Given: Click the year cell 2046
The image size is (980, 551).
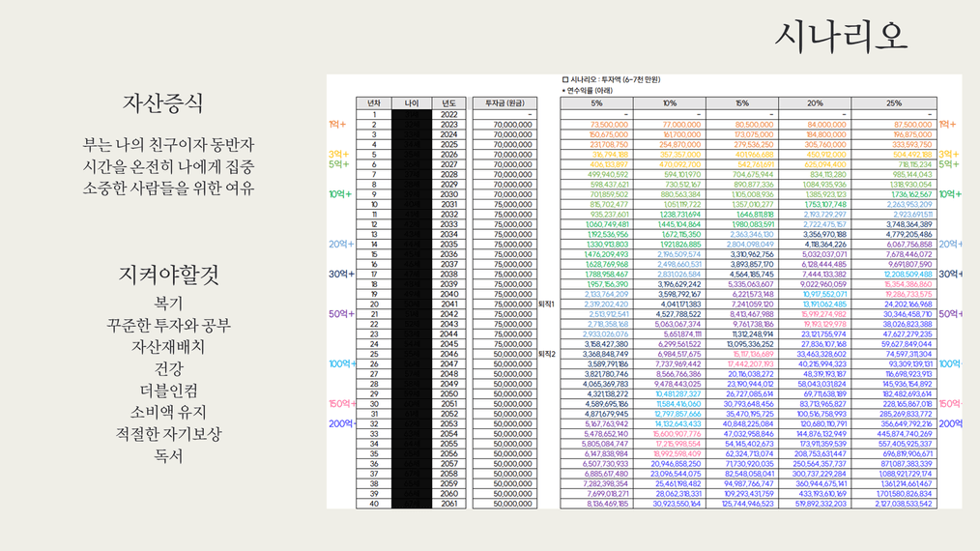Looking at the screenshot, I should click(x=448, y=354).
